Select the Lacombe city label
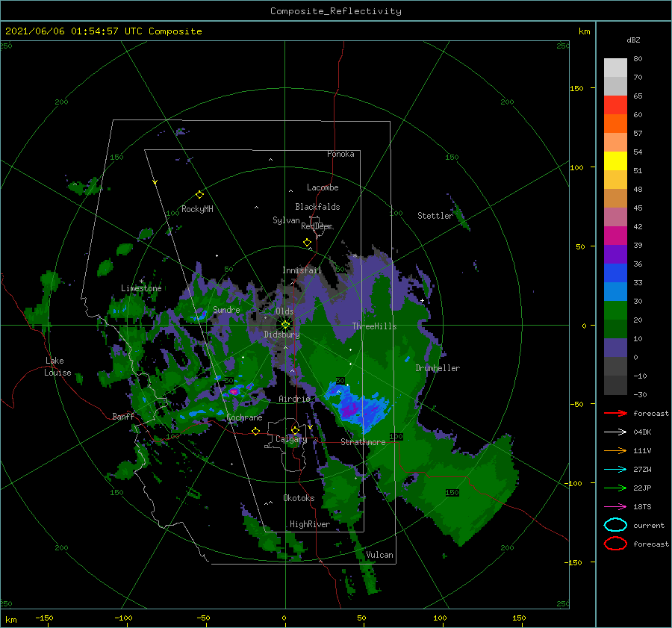Image resolution: width=672 pixels, height=628 pixels. [x=323, y=187]
